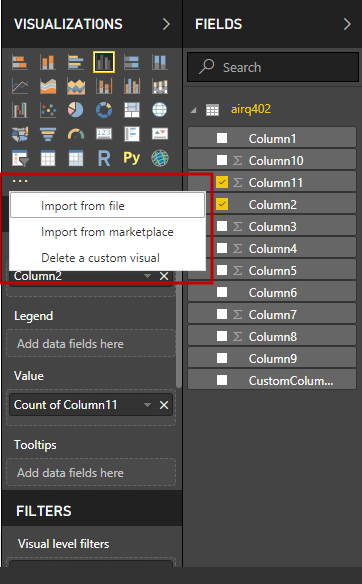362x584 pixels.
Task: Select the Clustered bar chart visual
Action: coord(76,62)
